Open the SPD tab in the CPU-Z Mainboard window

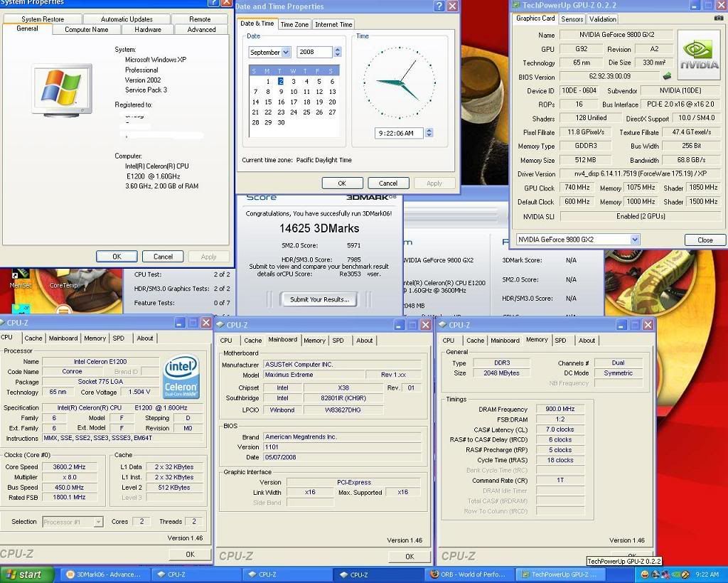[338, 341]
